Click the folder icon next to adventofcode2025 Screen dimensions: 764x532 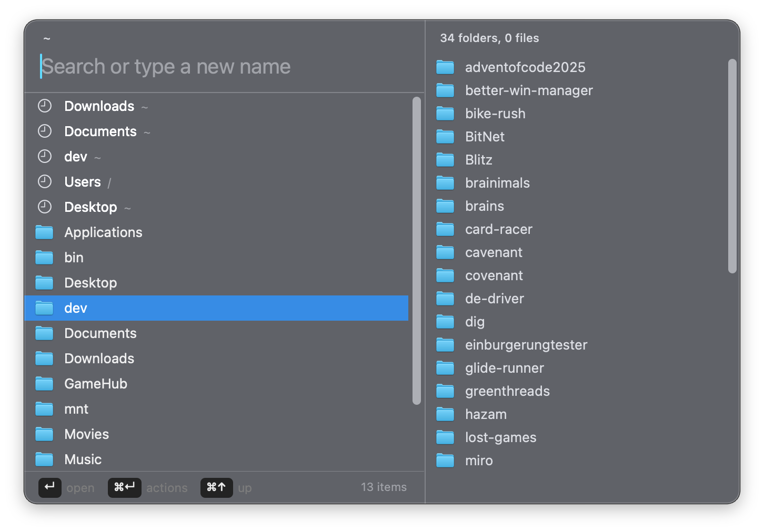coord(445,67)
